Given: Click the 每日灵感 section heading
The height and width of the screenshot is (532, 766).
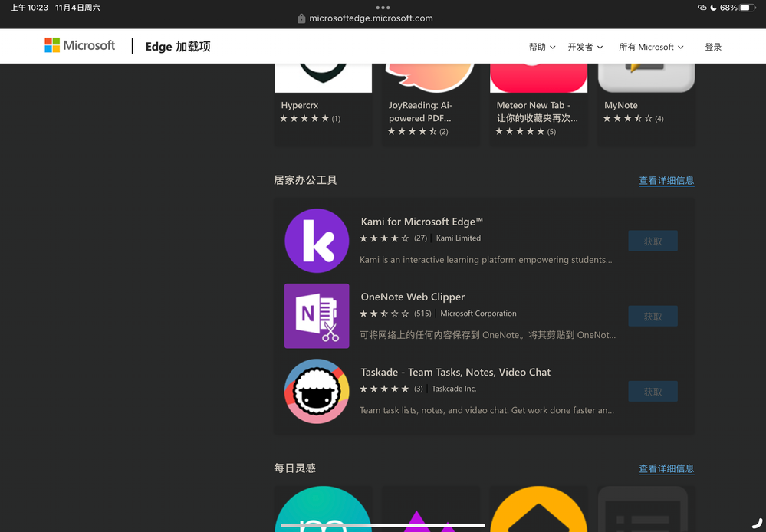Looking at the screenshot, I should [294, 468].
